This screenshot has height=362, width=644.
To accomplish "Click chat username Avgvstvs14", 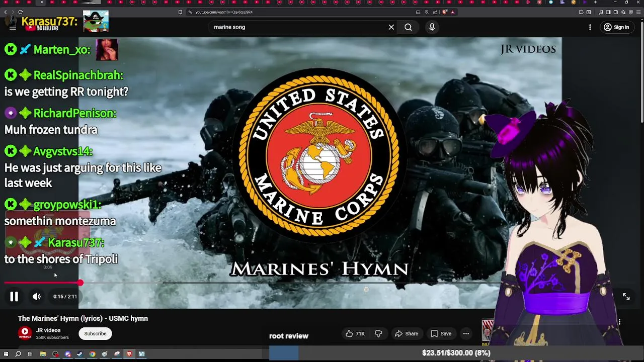I will tap(63, 151).
